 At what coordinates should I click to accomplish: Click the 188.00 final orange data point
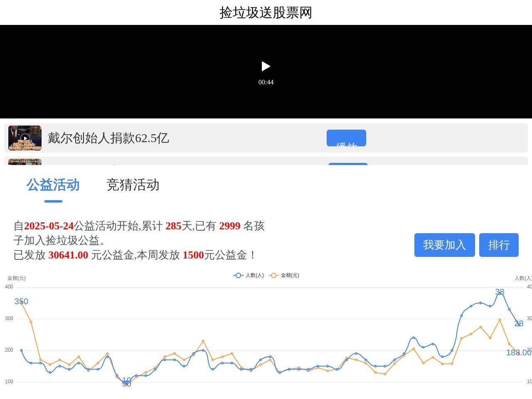[x=518, y=353]
